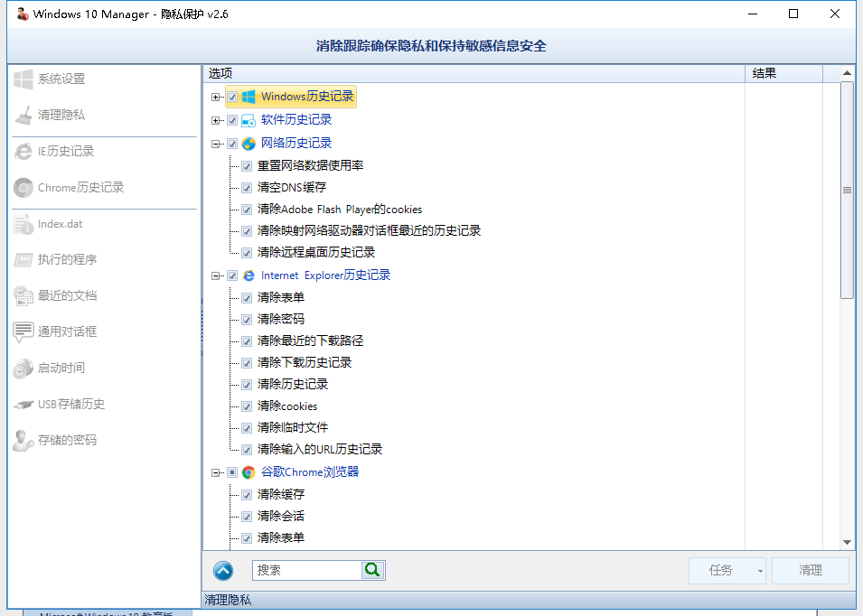Uncheck 清空DNS缓存 checkbox
The width and height of the screenshot is (863, 616).
tap(247, 188)
